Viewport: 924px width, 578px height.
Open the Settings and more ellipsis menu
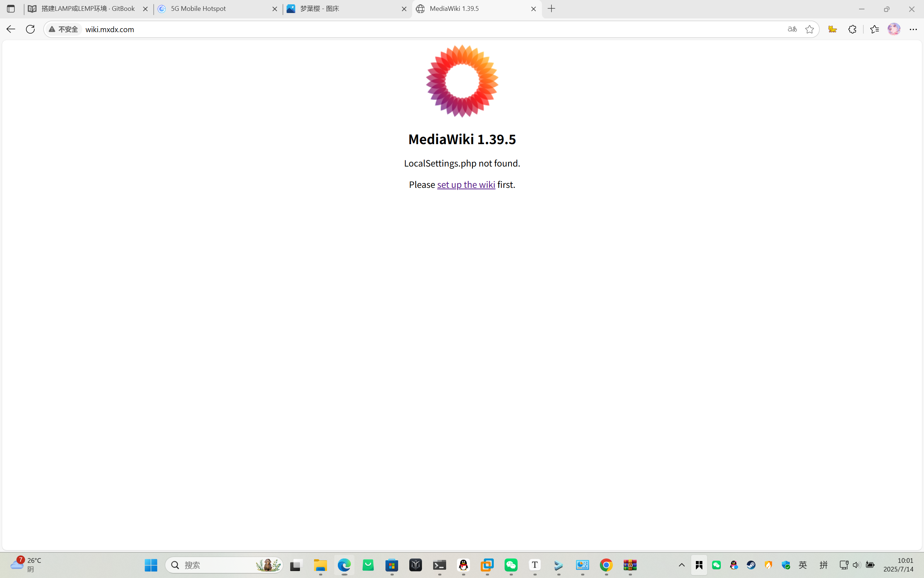coord(913,29)
